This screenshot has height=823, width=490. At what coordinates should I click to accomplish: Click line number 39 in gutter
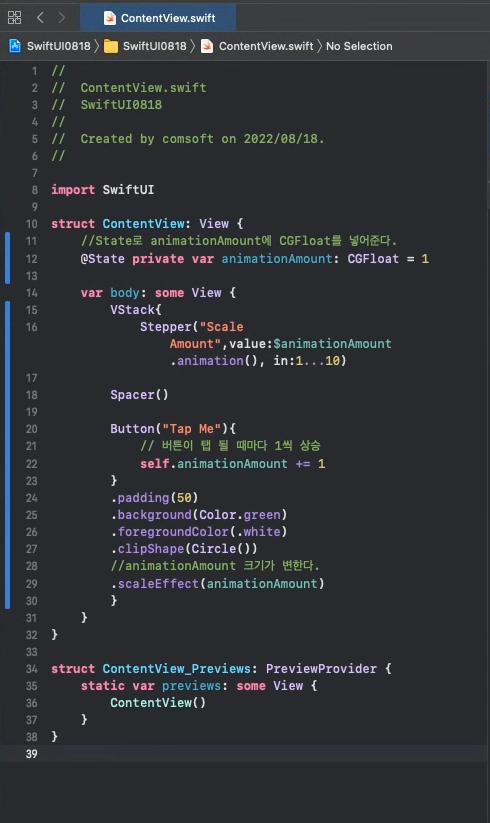[31, 754]
